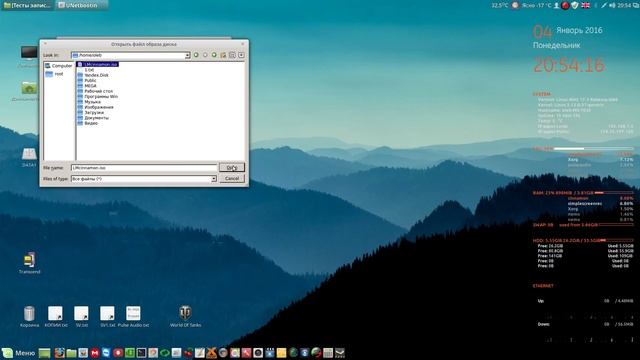Click the Open button
The image size is (640, 360).
pos(232,168)
